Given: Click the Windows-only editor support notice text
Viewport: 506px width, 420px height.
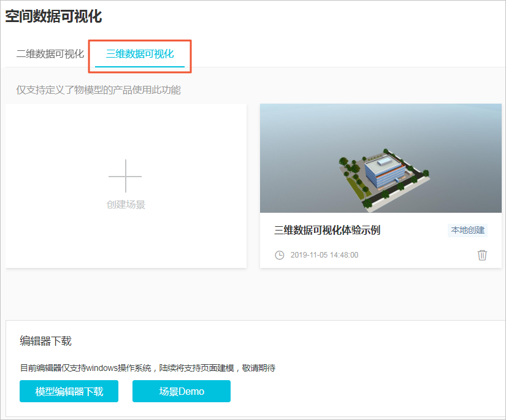Looking at the screenshot, I should [x=147, y=368].
